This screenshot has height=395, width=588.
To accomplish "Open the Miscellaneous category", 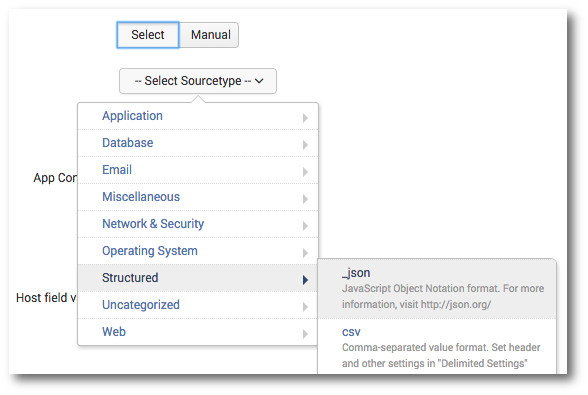I will coord(198,197).
